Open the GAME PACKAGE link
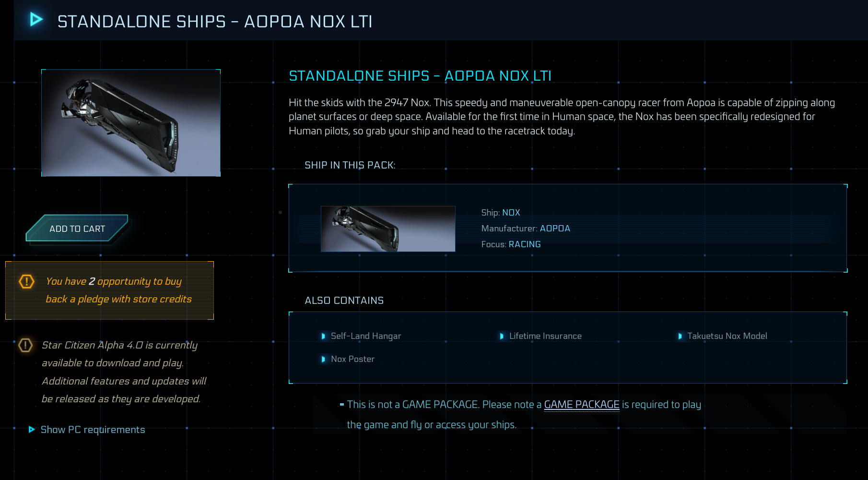The height and width of the screenshot is (480, 868). 581,405
